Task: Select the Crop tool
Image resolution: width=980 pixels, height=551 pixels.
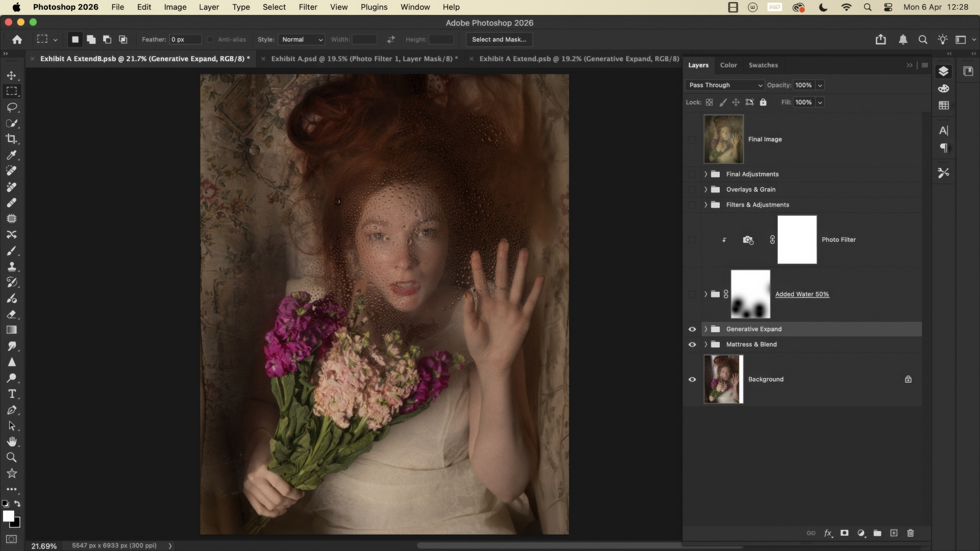Action: click(11, 139)
